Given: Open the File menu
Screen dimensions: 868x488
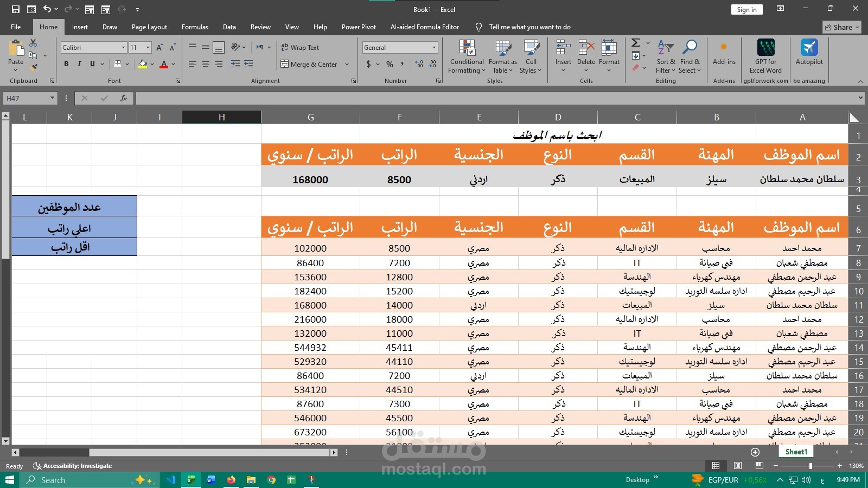Looking at the screenshot, I should (16, 27).
